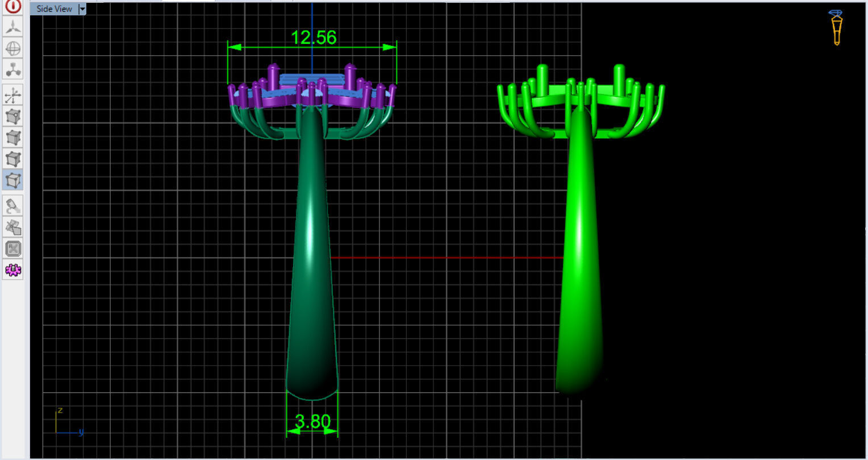Click the red circle icon atop the toolbar

tap(13, 7)
